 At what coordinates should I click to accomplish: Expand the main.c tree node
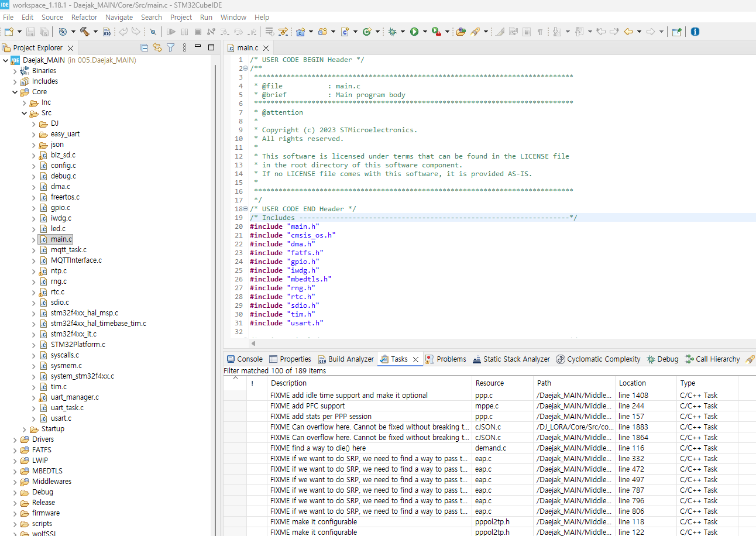pos(34,239)
